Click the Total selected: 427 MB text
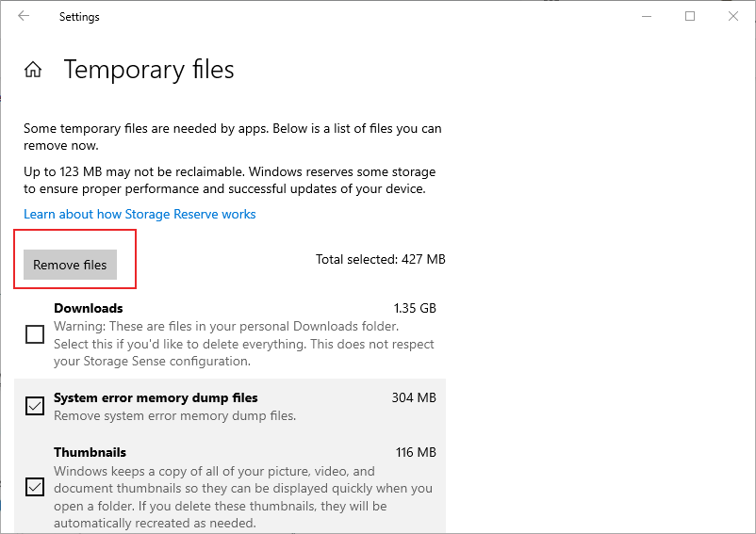This screenshot has height=534, width=756. [x=381, y=259]
